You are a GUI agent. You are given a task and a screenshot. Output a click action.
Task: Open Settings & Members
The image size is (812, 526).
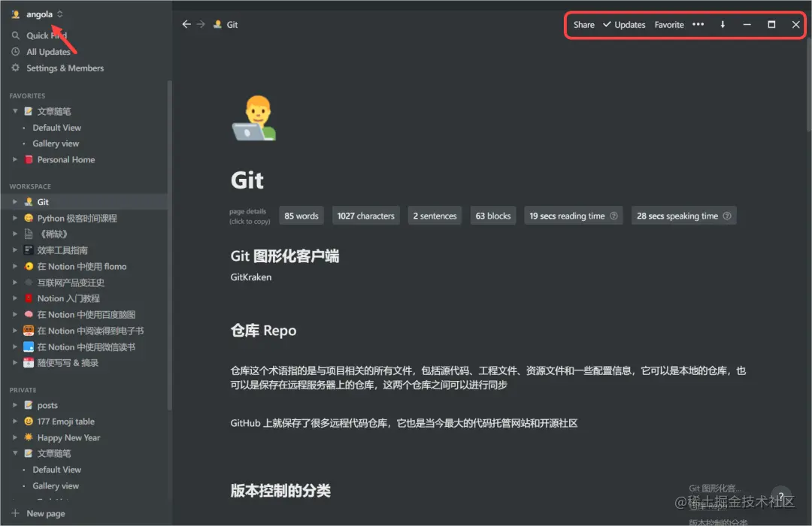[64, 68]
